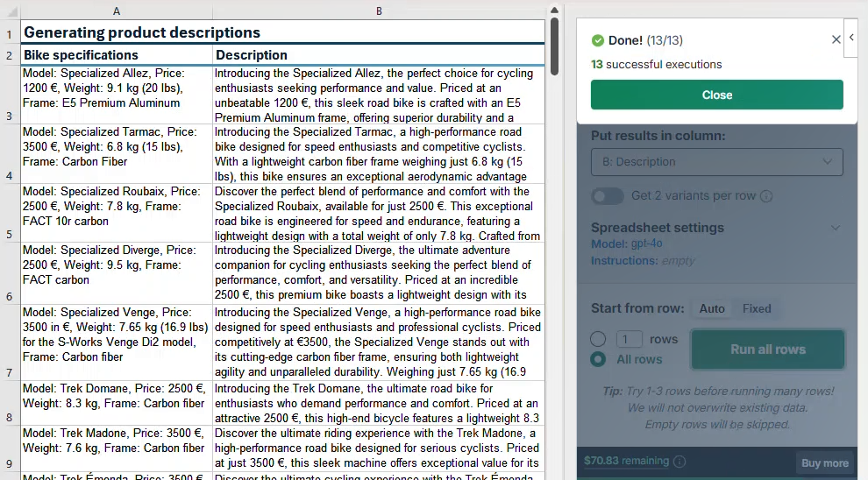Open the B: Description column dropdown
The width and height of the screenshot is (868, 480).
coord(716,162)
